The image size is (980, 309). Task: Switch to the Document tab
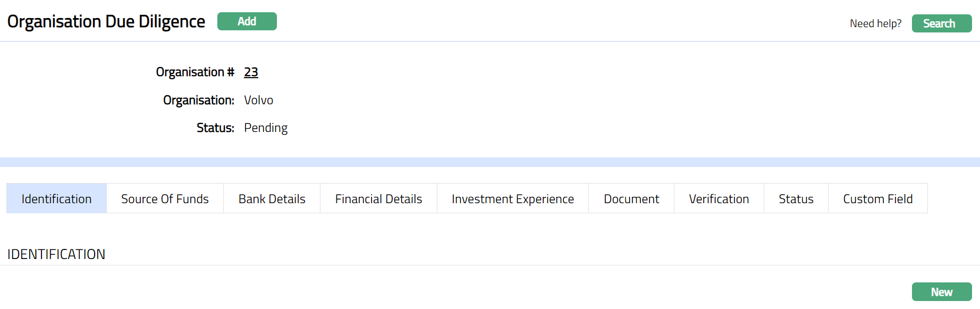(631, 198)
